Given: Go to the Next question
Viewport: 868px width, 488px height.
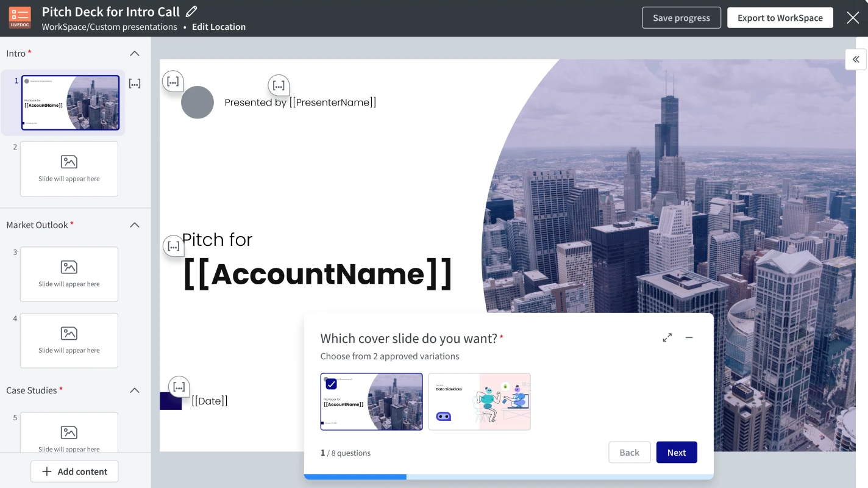Looking at the screenshot, I should click(677, 453).
